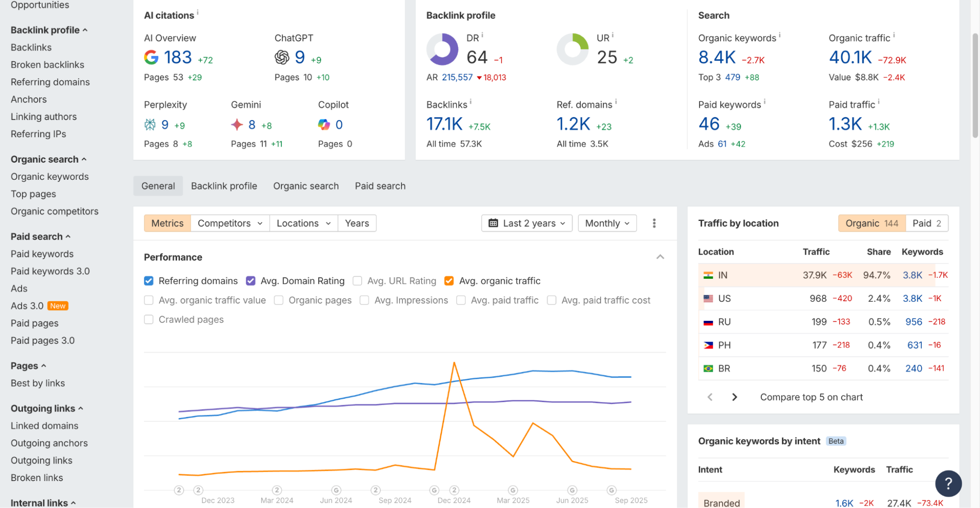Screen dimensions: 980x508
Task: Click the calendar icon in the date selector
Action: (x=495, y=223)
